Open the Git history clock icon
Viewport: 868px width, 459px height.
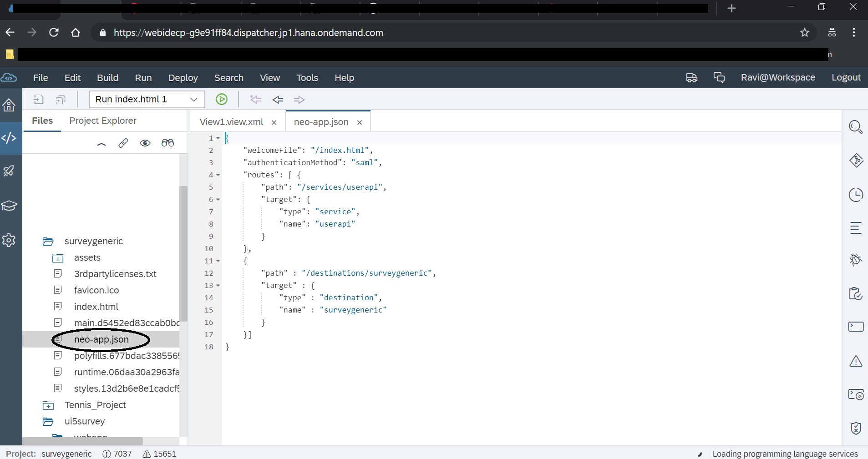[856, 195]
